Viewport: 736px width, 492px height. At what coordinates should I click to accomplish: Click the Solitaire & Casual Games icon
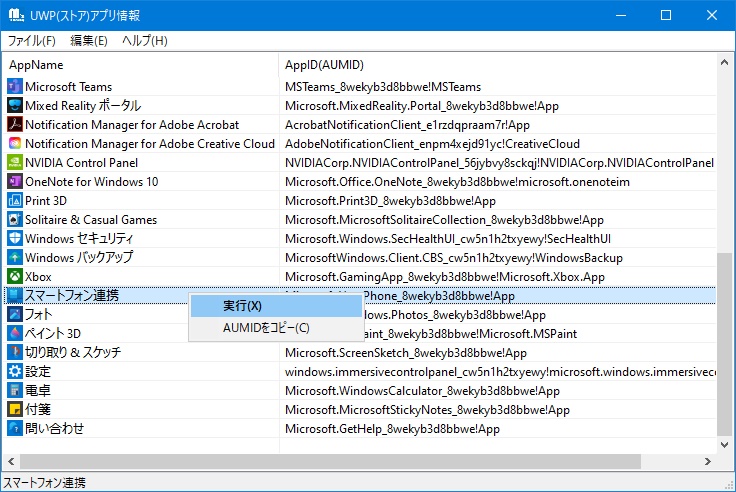[15, 220]
